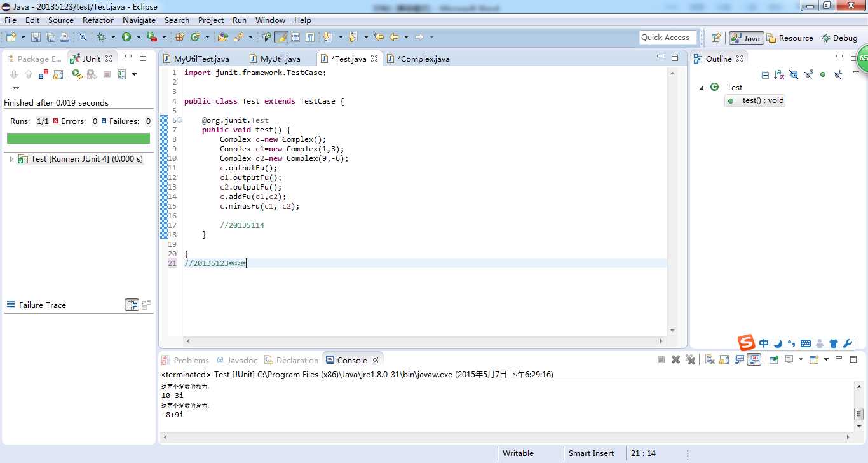Open the Open Console dropdown arrow
The image size is (868, 463).
(826, 359)
